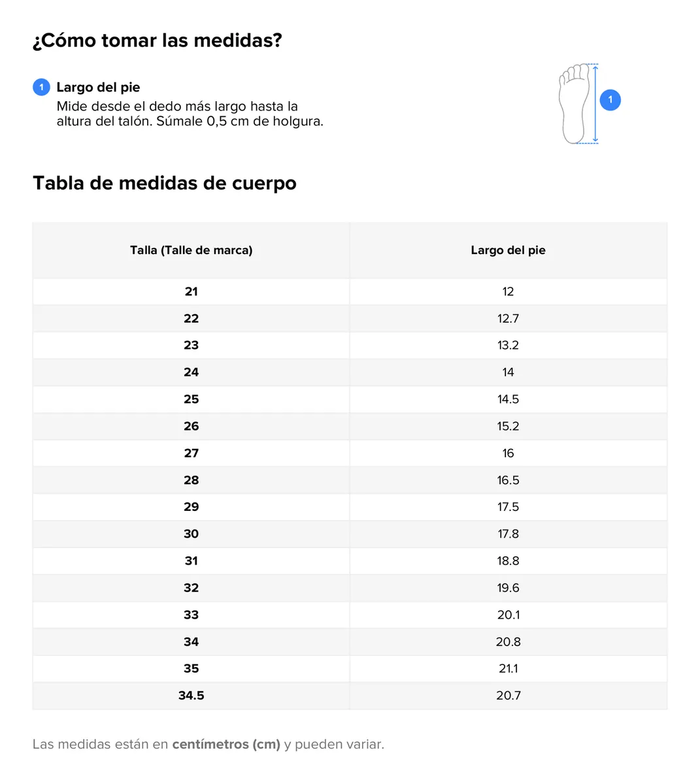This screenshot has height=784, width=700.
Task: Click blue number 1 badge beside foot
Action: (x=610, y=100)
